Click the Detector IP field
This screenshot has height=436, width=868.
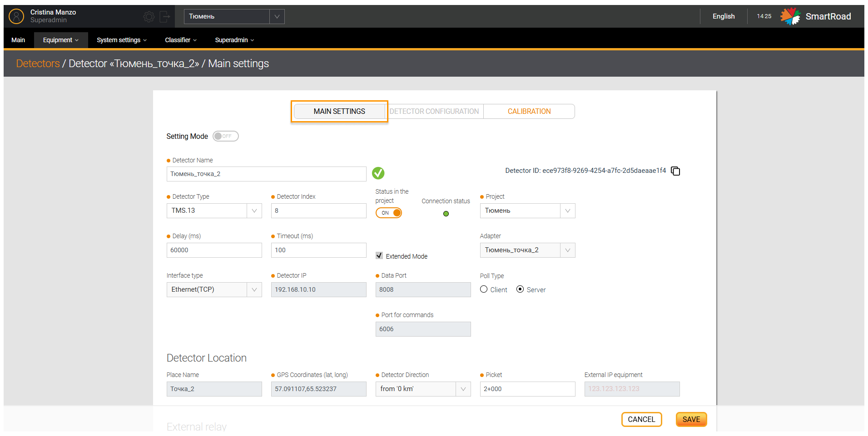(x=319, y=289)
